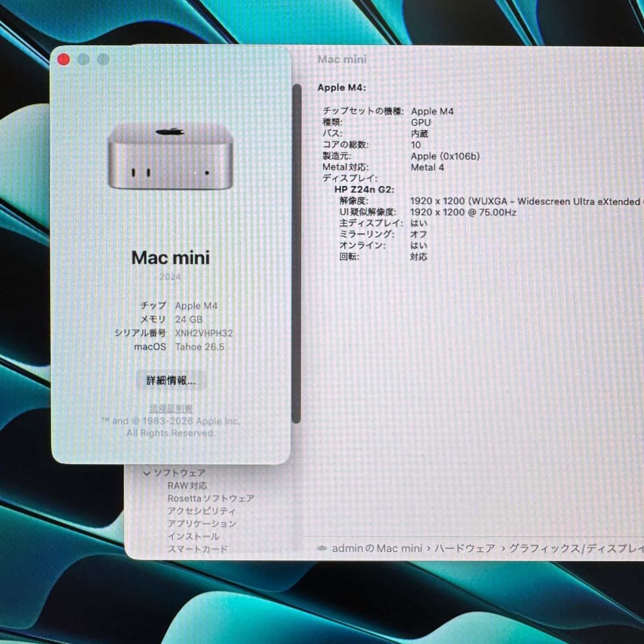Screen dimensions: 644x644
Task: Close the About This Mac window
Action: tap(64, 59)
